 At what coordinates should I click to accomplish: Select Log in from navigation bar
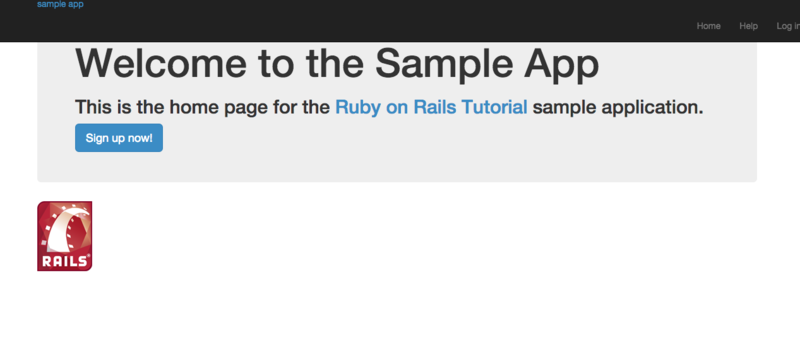click(x=788, y=26)
